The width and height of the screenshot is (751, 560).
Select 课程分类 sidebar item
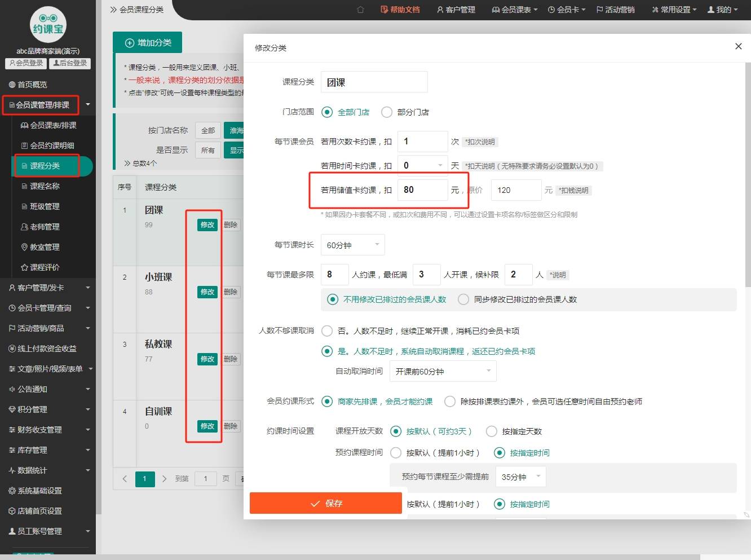pyautogui.click(x=45, y=166)
